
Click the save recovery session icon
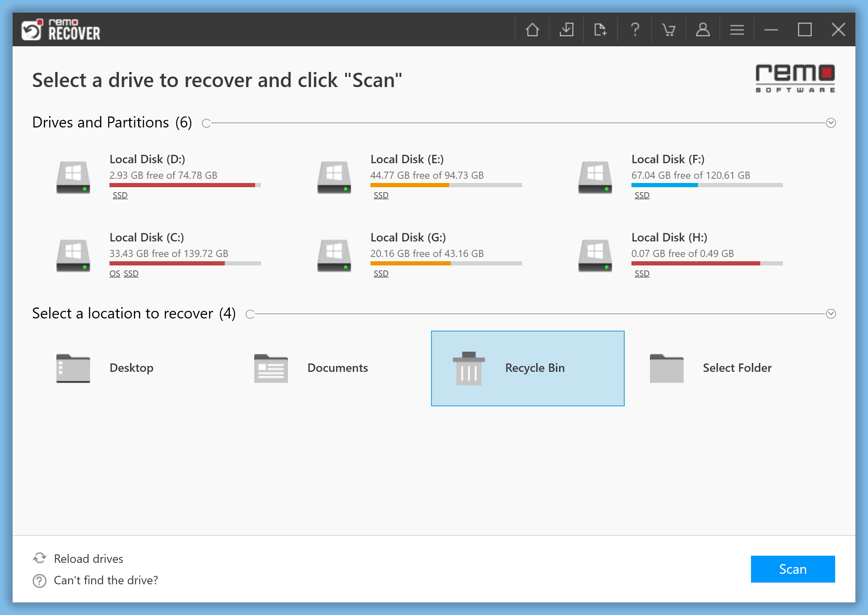(567, 30)
